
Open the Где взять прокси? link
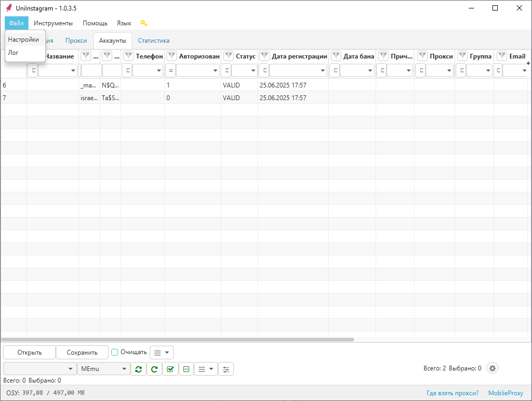pos(452,393)
